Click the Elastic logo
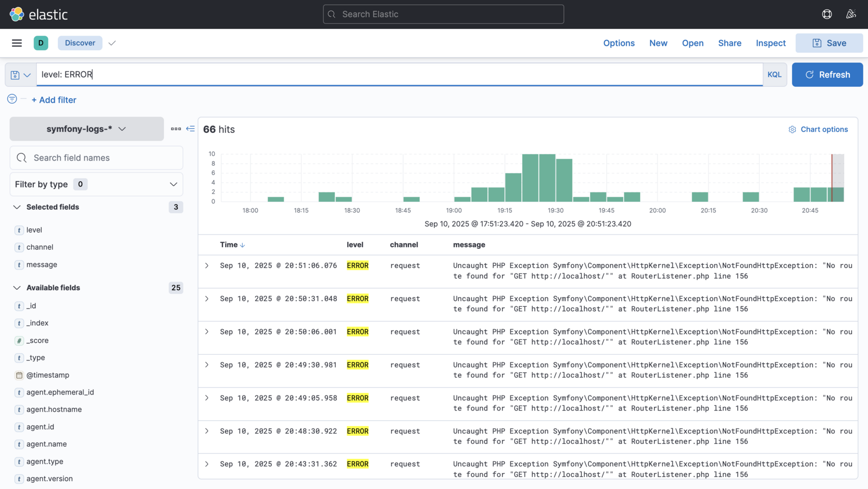 39,14
